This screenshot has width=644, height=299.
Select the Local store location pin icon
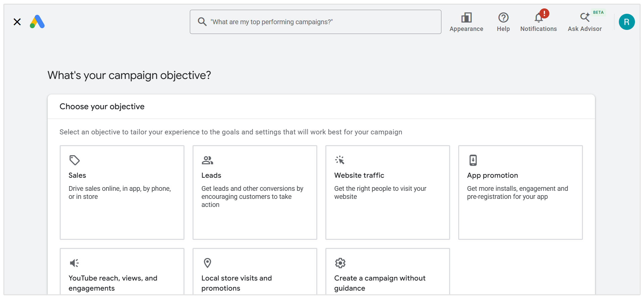208,263
